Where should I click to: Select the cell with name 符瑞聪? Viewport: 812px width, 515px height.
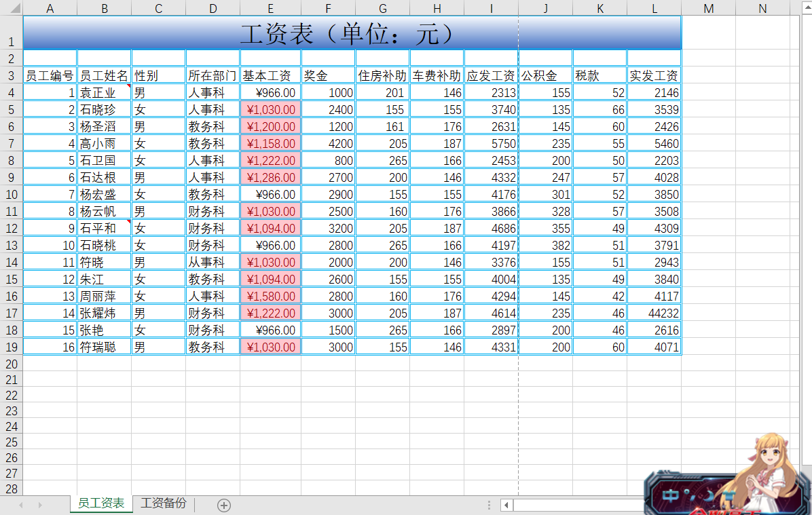point(104,347)
